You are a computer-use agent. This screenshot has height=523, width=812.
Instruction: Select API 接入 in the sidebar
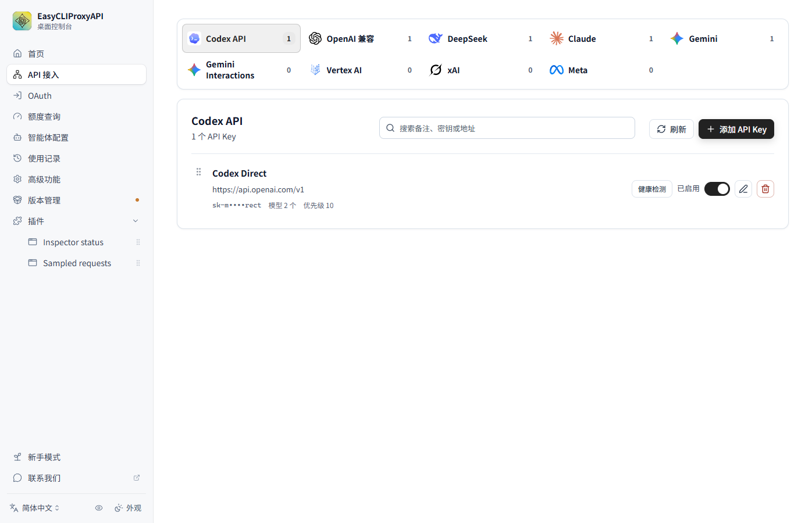76,74
